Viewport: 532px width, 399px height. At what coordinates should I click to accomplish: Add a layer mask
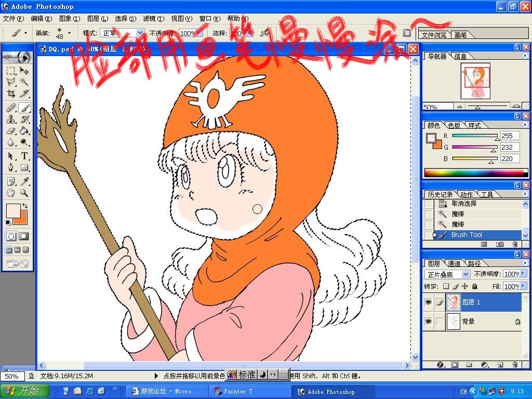455,365
